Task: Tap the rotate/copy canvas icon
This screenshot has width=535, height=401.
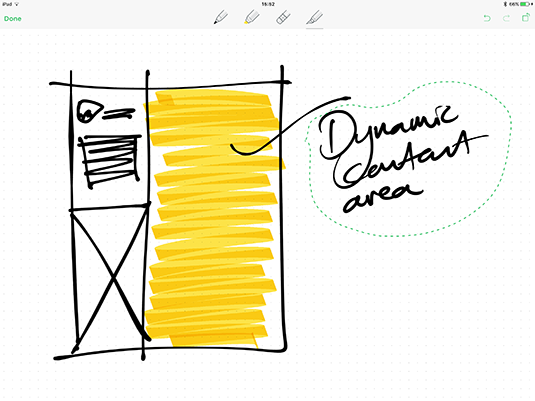Action: coord(526,17)
